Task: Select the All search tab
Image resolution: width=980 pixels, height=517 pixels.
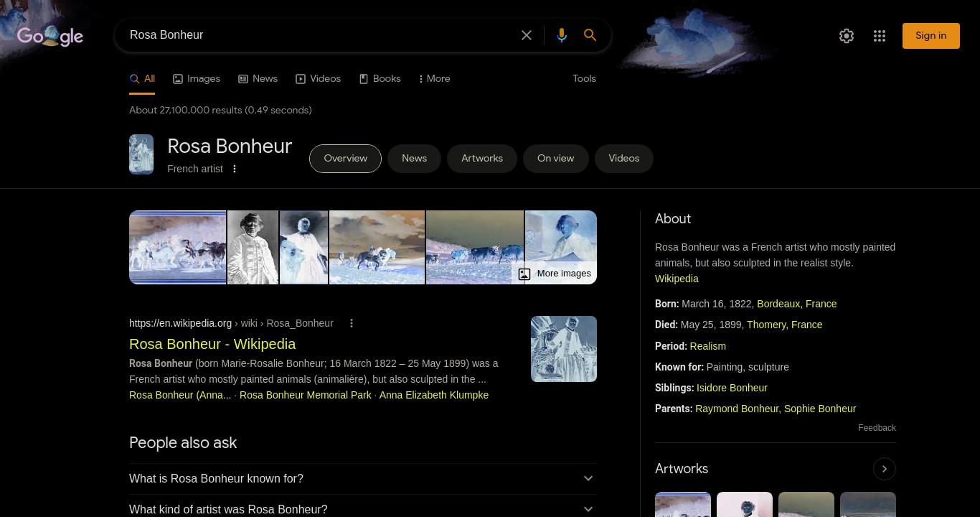Action: [142, 79]
